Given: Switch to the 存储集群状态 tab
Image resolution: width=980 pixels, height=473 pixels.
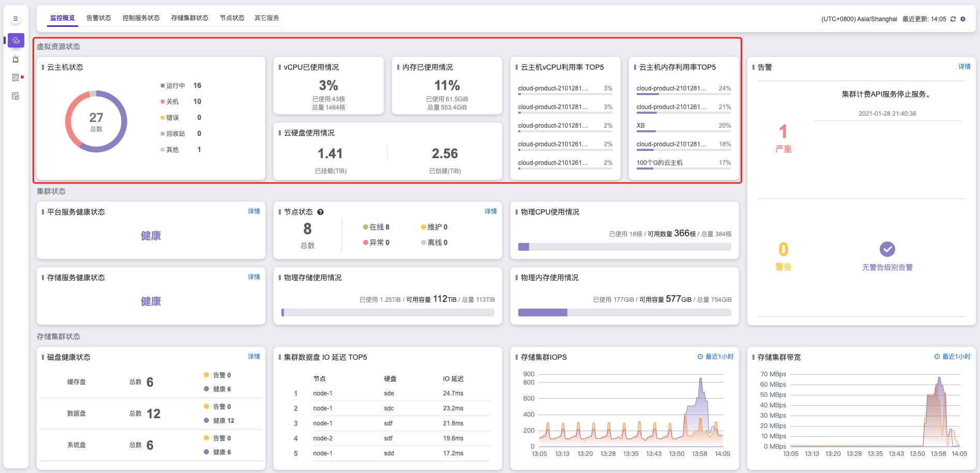Looking at the screenshot, I should 190,18.
